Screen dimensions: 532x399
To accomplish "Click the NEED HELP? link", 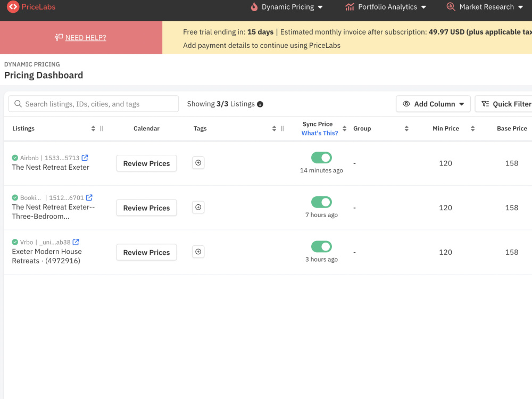I will coord(86,38).
